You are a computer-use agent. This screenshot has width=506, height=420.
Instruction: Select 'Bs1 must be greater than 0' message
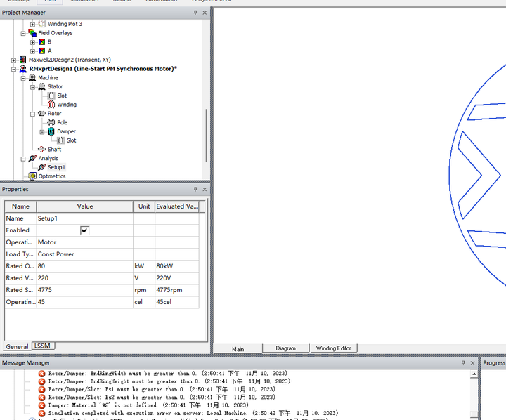(x=162, y=389)
